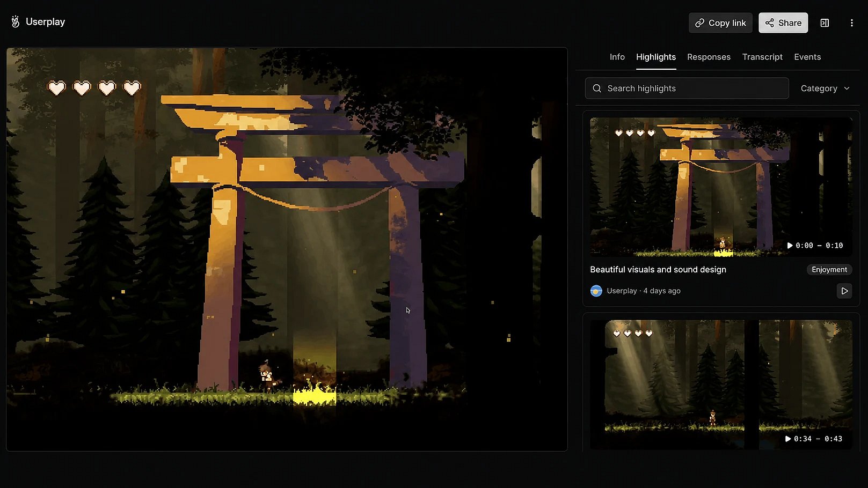
Task: Click the search magnifier icon
Action: tap(597, 88)
